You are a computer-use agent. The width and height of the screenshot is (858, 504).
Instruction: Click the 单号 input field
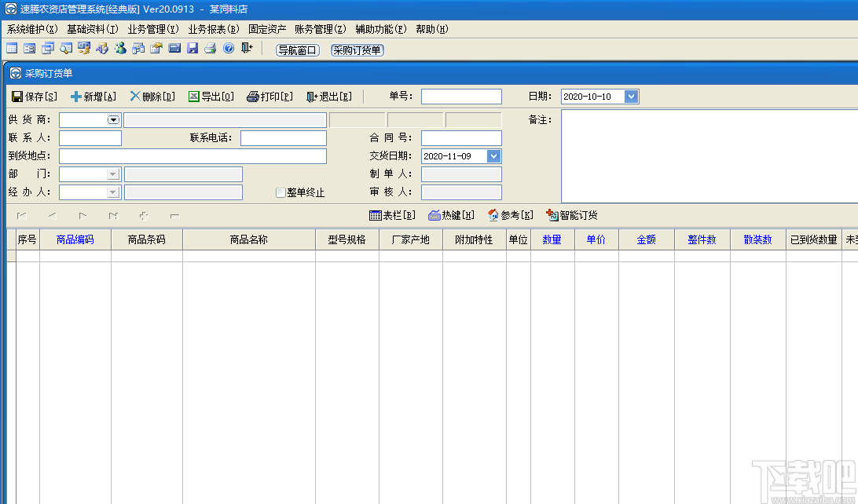pyautogui.click(x=461, y=97)
